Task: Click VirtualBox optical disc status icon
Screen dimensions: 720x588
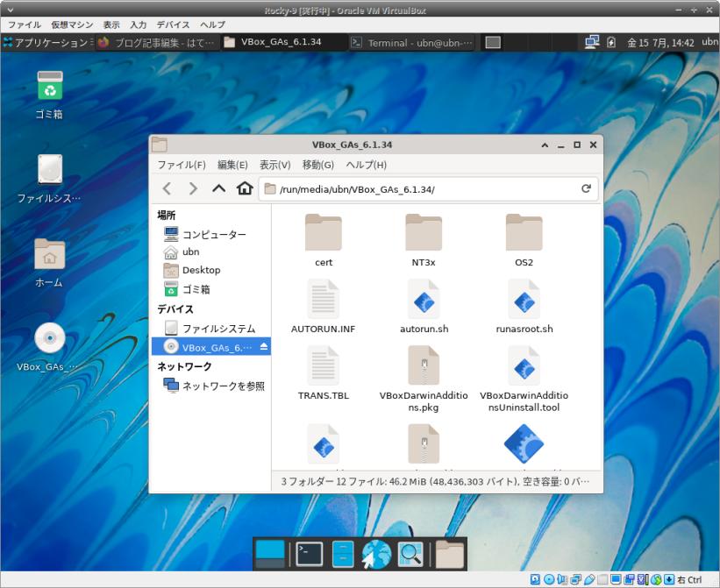Action: click(x=549, y=579)
